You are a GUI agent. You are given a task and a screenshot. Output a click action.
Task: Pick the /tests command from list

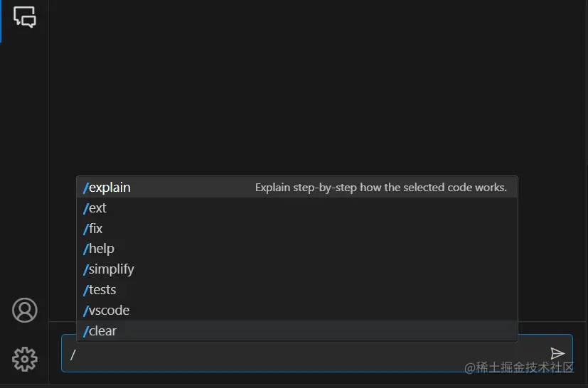[x=102, y=290]
